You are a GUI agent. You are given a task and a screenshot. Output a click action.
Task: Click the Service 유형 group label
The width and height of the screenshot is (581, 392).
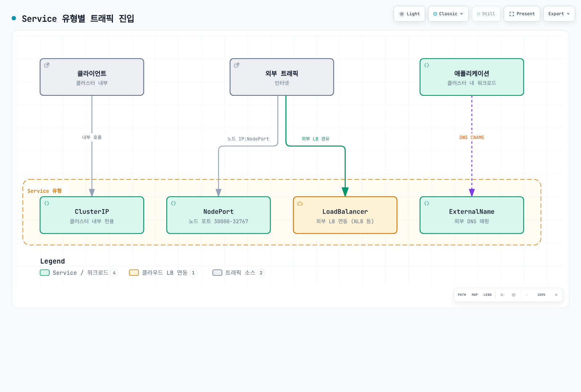point(45,191)
